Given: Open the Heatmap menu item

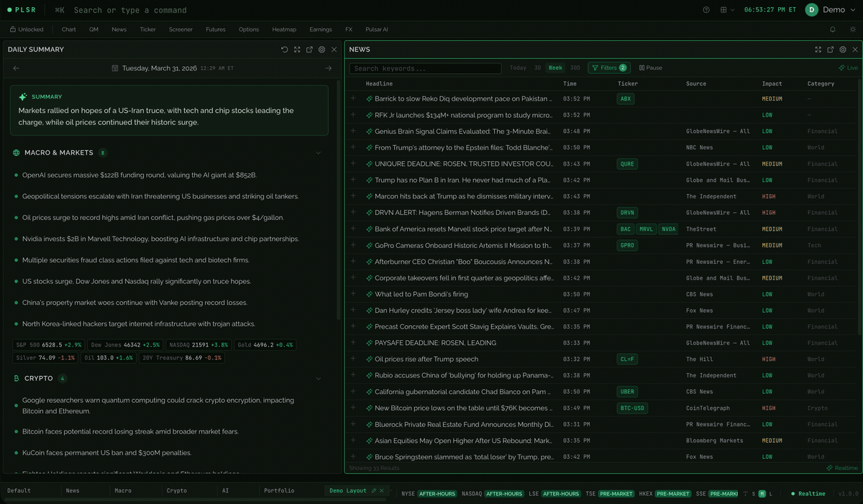Looking at the screenshot, I should point(284,29).
